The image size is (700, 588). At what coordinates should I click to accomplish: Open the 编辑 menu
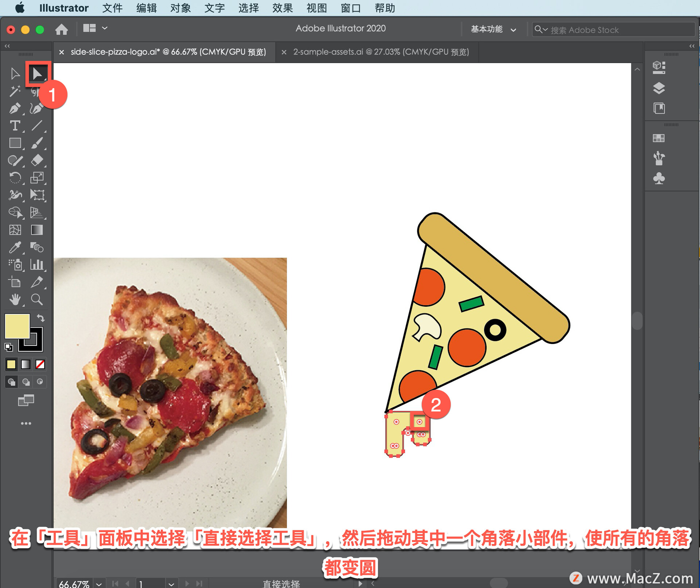pos(147,8)
